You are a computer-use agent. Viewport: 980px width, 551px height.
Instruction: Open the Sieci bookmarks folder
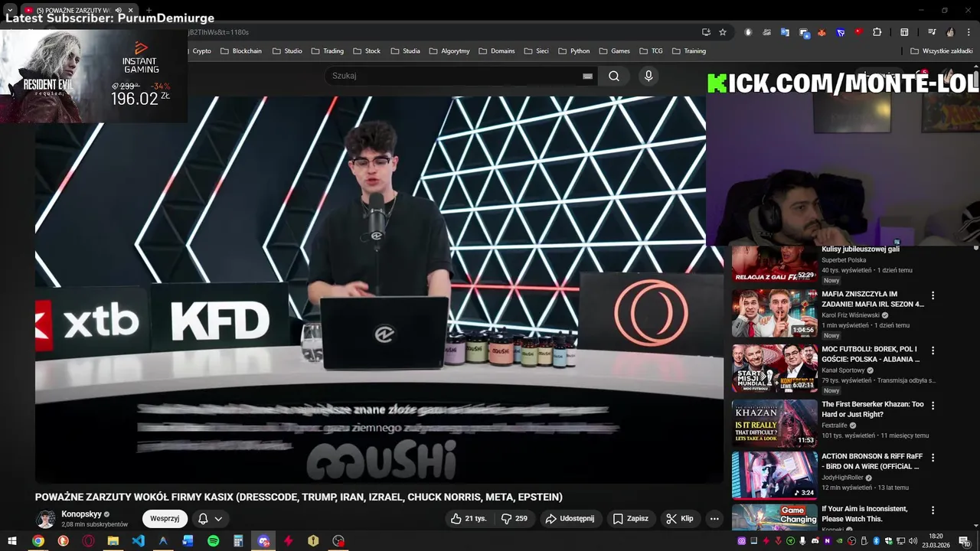tap(537, 51)
